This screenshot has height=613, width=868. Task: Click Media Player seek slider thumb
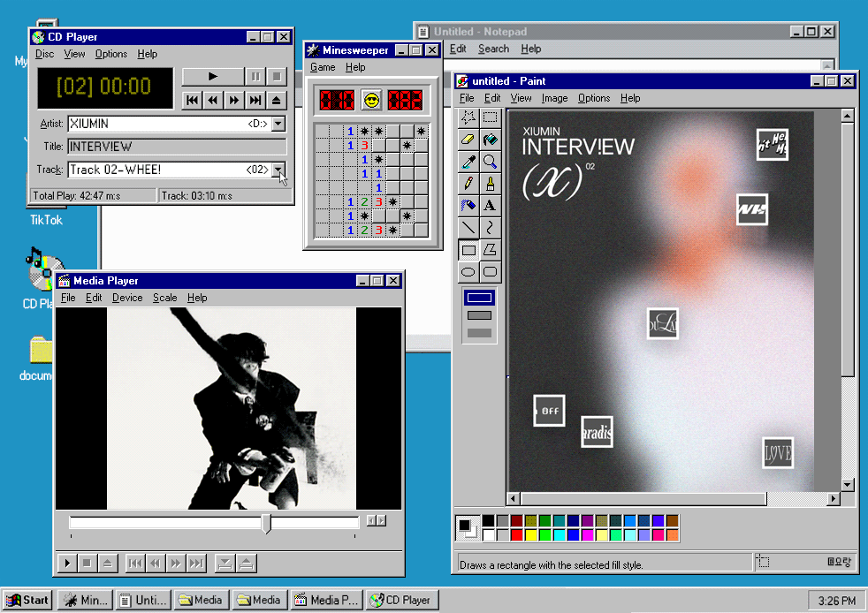point(267,523)
